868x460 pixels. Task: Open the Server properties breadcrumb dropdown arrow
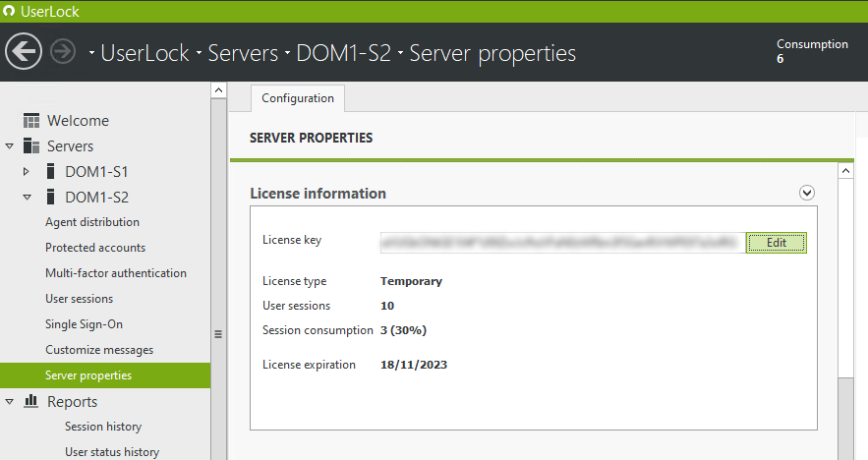click(x=400, y=53)
